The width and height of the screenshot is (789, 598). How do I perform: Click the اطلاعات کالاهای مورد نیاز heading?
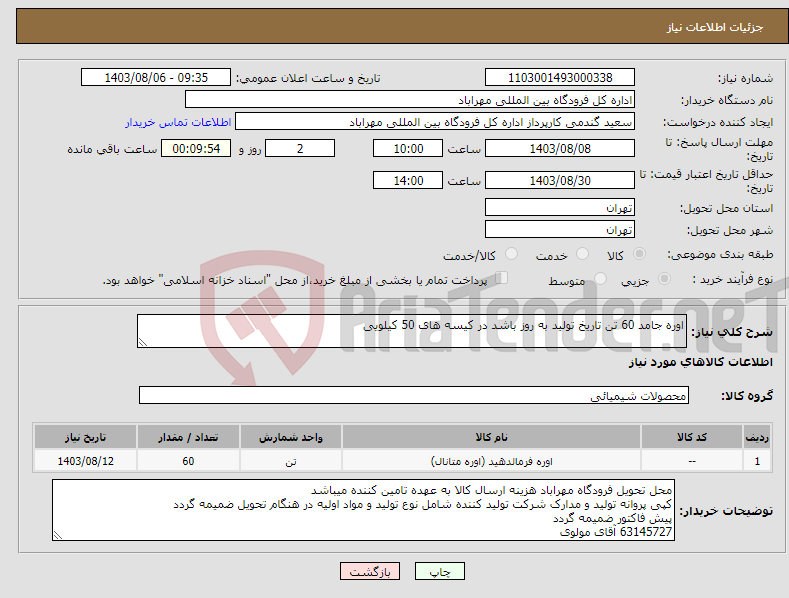tap(700, 362)
